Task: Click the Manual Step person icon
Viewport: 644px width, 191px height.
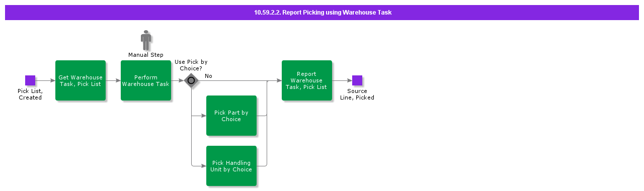Action: click(x=146, y=40)
